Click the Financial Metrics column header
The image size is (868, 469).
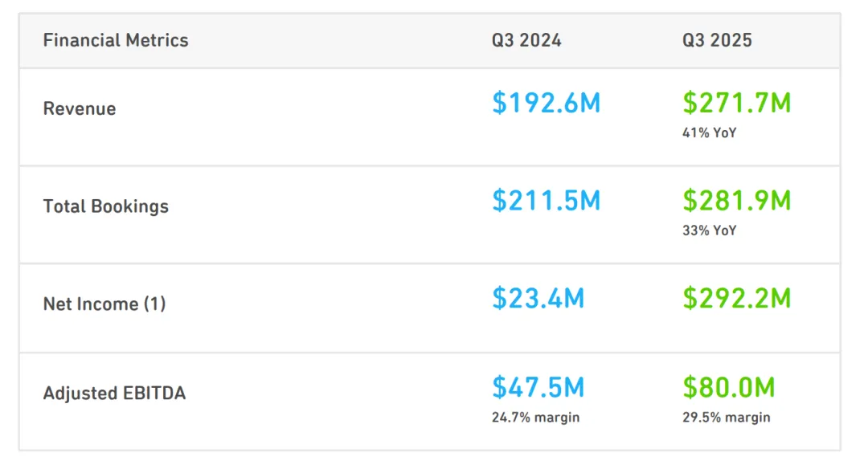click(116, 40)
